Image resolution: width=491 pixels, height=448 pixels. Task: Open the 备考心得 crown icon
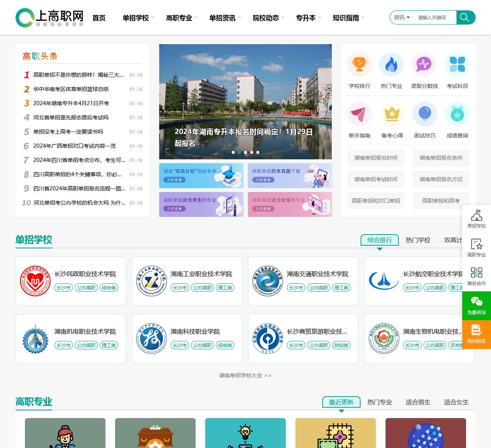392,114
